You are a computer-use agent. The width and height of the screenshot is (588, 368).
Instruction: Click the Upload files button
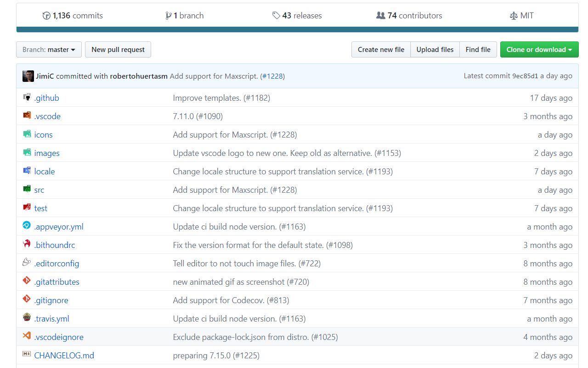(435, 50)
